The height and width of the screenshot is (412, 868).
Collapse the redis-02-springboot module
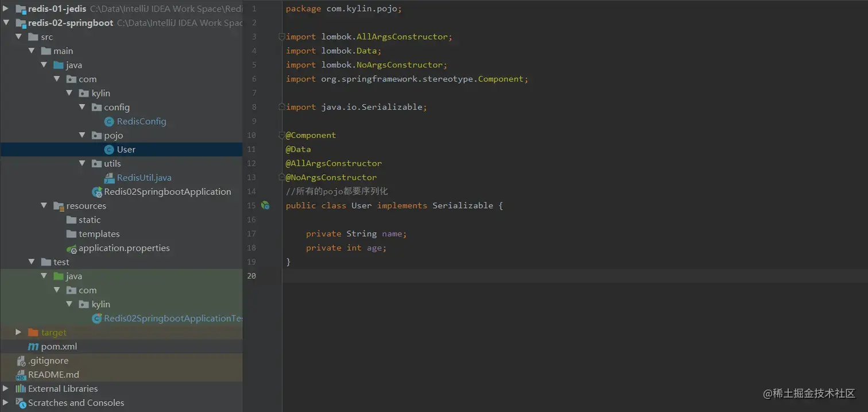click(x=6, y=23)
